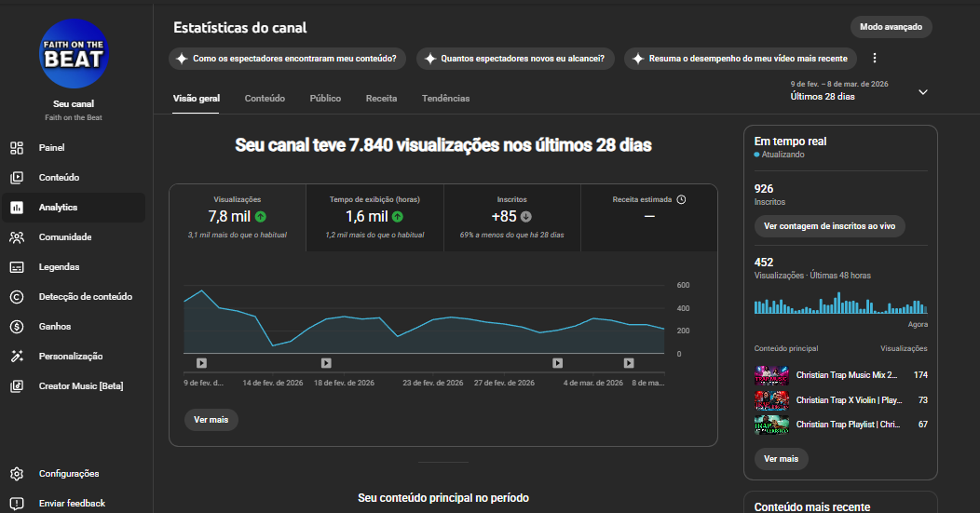Open the Receita tab

coord(381,98)
